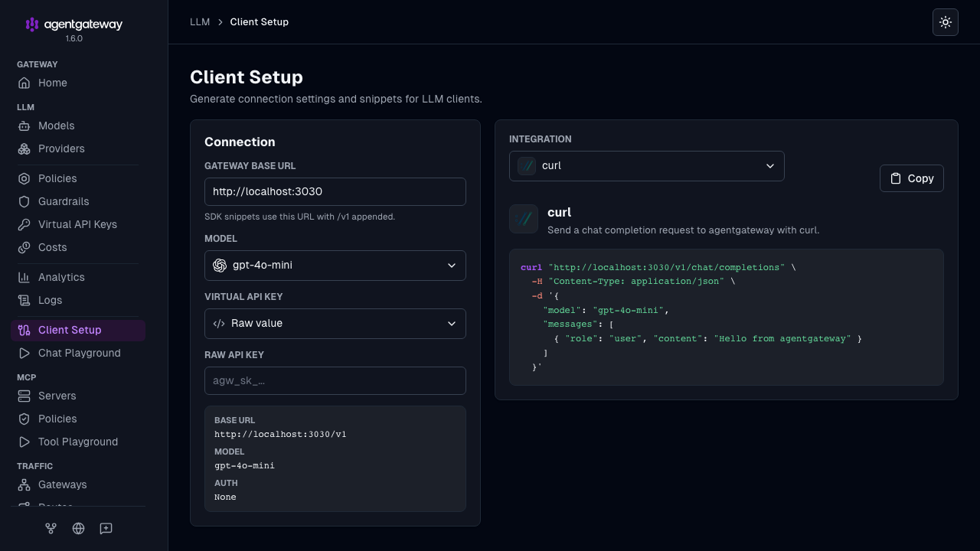Click the Client Setup breadcrumb

[260, 21]
